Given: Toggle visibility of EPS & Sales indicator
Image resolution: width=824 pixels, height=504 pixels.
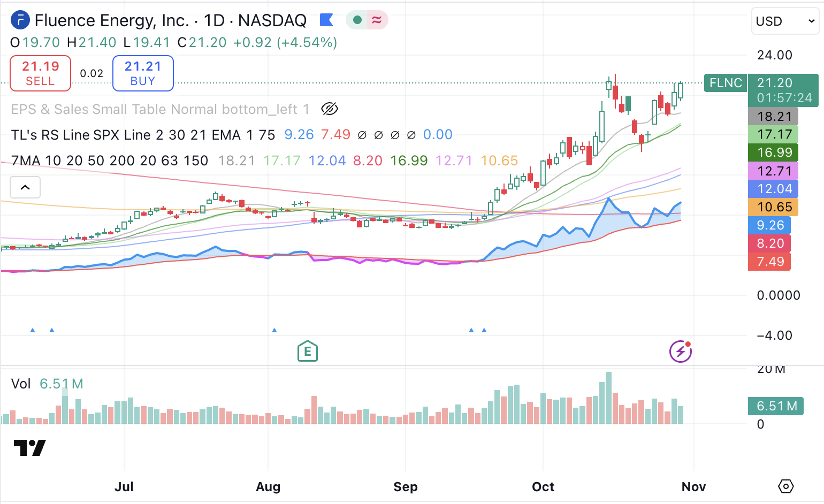Looking at the screenshot, I should (x=330, y=109).
